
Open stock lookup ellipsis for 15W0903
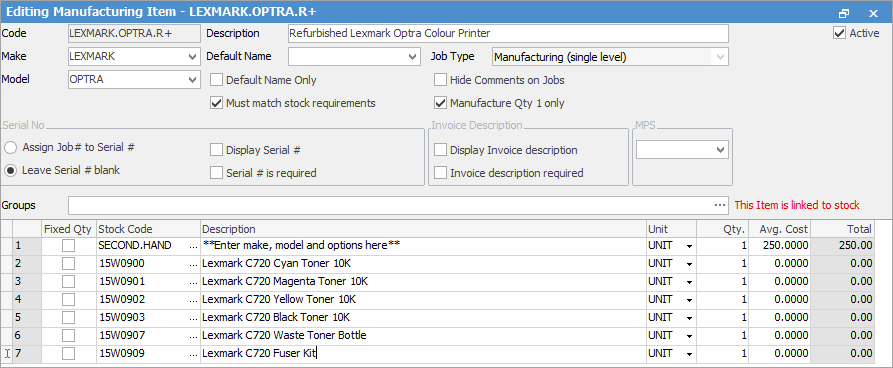tap(195, 317)
